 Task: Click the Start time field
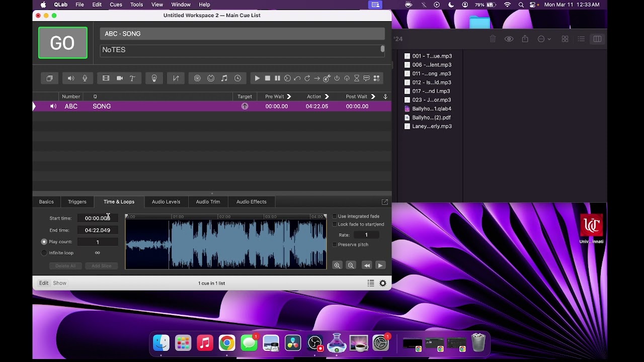click(x=98, y=218)
